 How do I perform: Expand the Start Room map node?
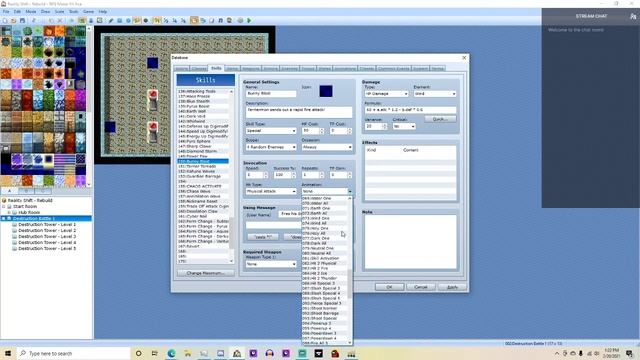[4, 207]
